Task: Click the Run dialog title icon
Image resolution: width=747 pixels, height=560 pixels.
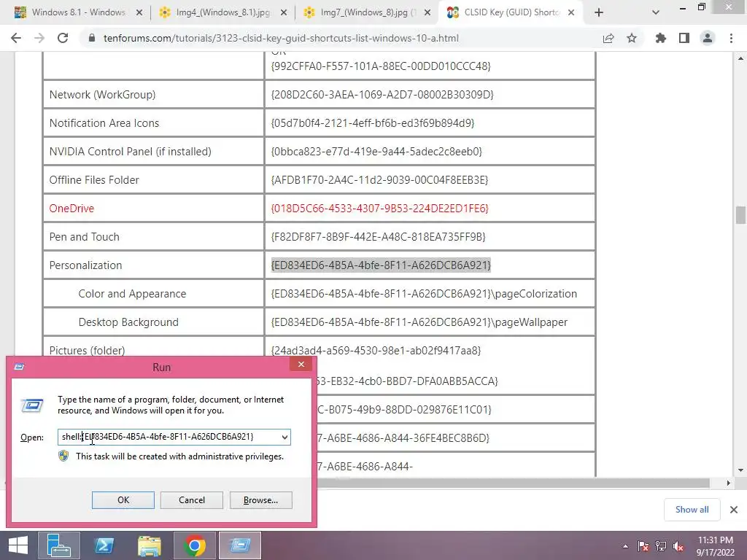Action: pos(19,367)
